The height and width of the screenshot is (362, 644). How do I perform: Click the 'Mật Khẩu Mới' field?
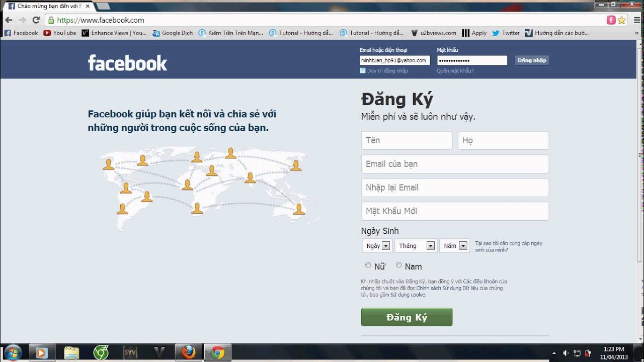tap(455, 211)
